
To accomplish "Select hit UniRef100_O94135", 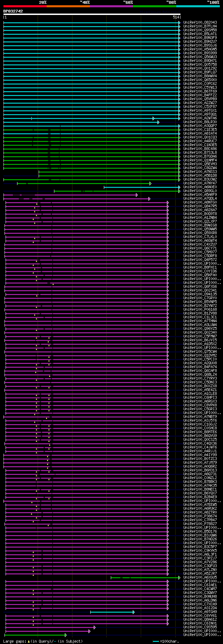I will (200, 294).
